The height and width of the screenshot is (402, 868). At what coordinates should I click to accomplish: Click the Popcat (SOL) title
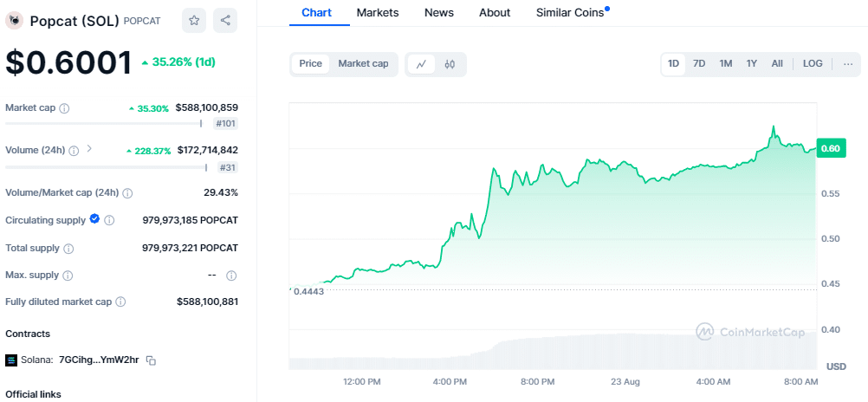coord(74,21)
